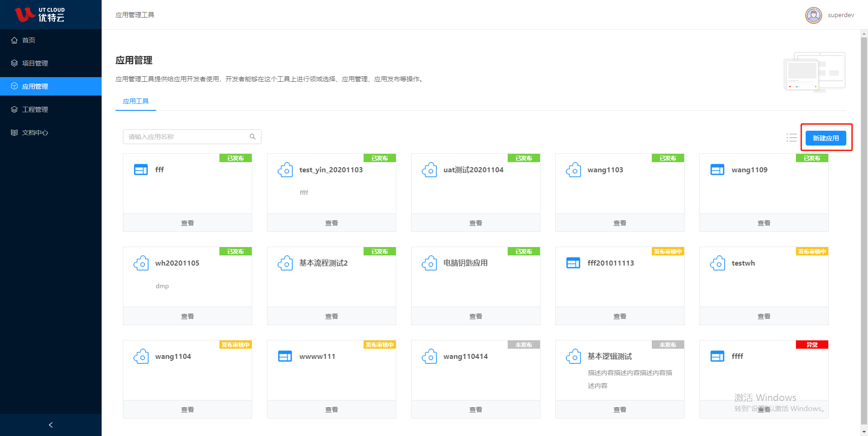Image resolution: width=868 pixels, height=436 pixels.
Task: Click the wang1109 app window icon
Action: [717, 170]
